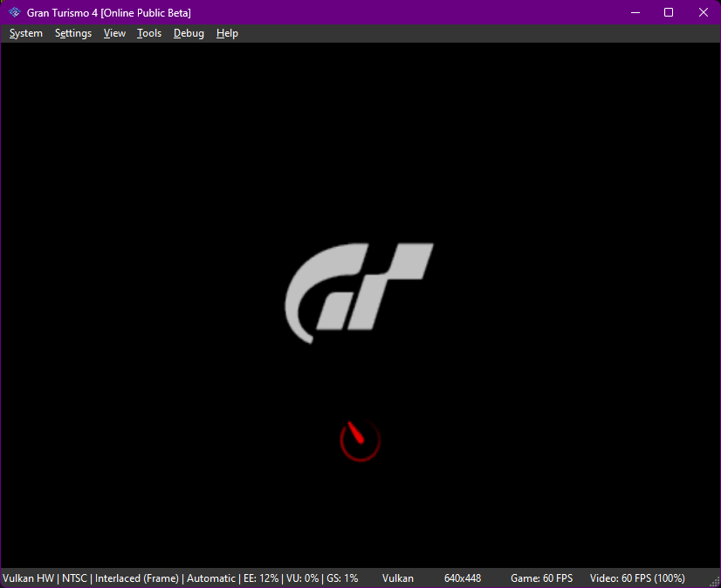The image size is (721, 588).
Task: Click the red loading gauge indicator
Action: click(360, 441)
